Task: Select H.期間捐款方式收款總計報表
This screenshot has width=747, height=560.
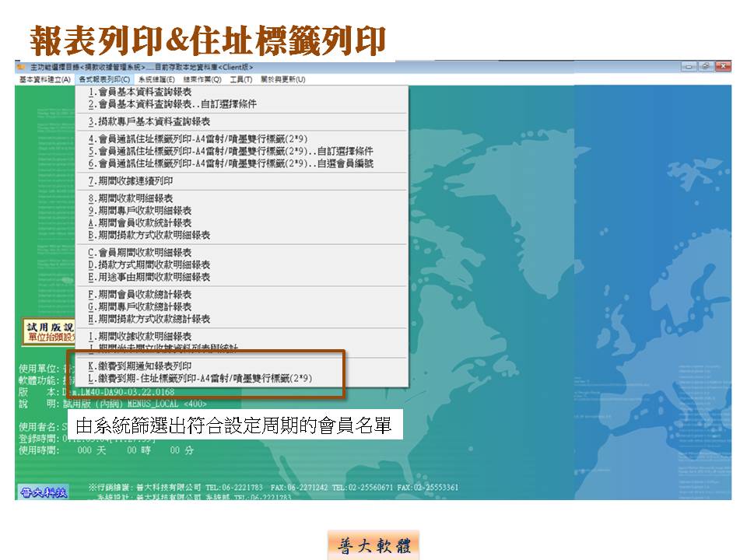Action: (x=241, y=319)
